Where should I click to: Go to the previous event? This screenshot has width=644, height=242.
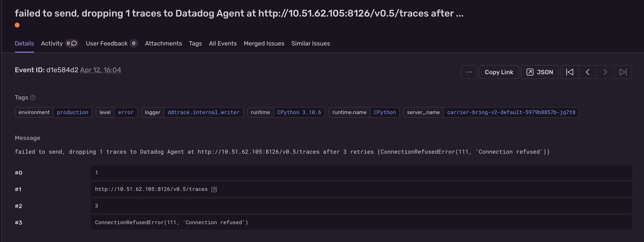coord(587,72)
